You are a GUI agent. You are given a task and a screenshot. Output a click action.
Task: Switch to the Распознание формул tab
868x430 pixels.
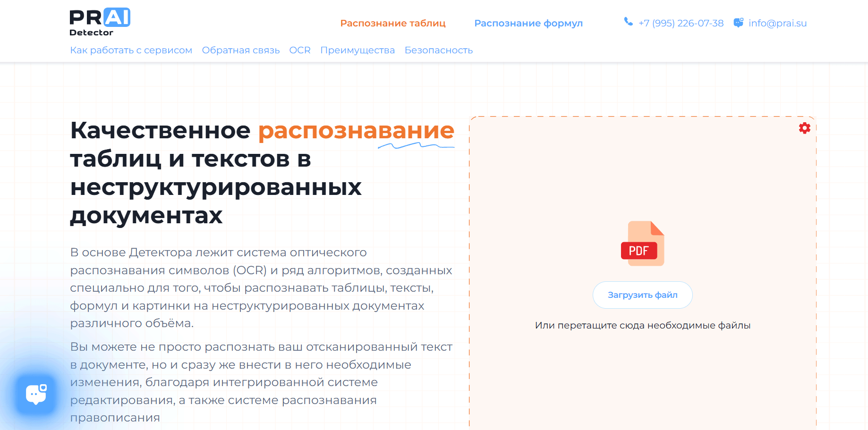(528, 23)
